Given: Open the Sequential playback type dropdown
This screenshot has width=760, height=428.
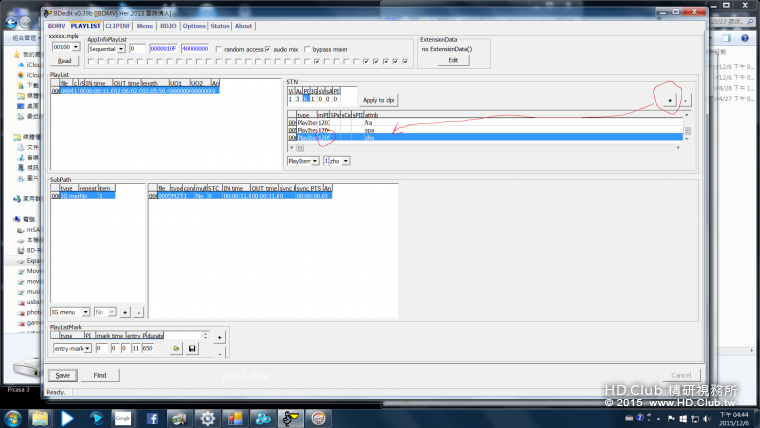Looking at the screenshot, I should click(121, 49).
